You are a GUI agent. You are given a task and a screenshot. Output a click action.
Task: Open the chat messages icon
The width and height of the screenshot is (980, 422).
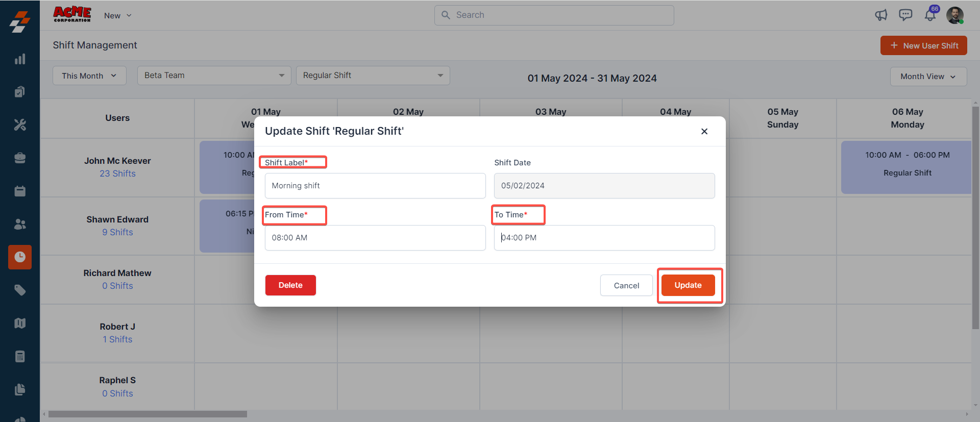(x=905, y=15)
